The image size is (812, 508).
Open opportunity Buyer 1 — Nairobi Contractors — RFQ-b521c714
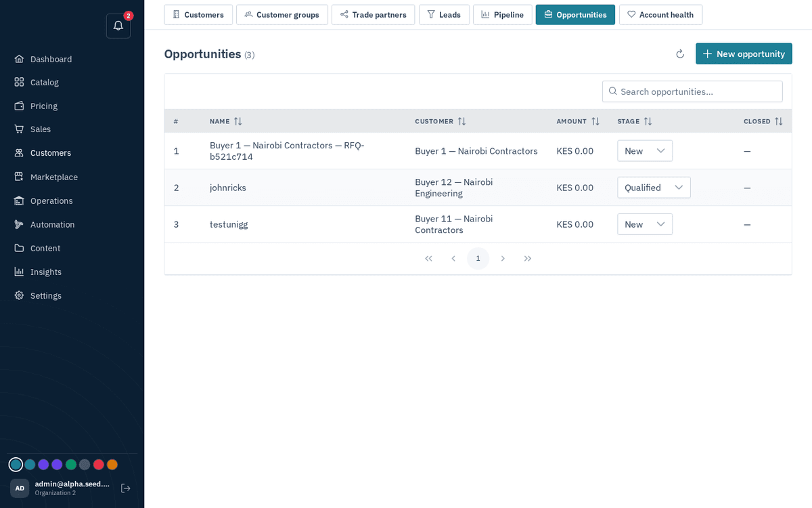click(x=287, y=151)
